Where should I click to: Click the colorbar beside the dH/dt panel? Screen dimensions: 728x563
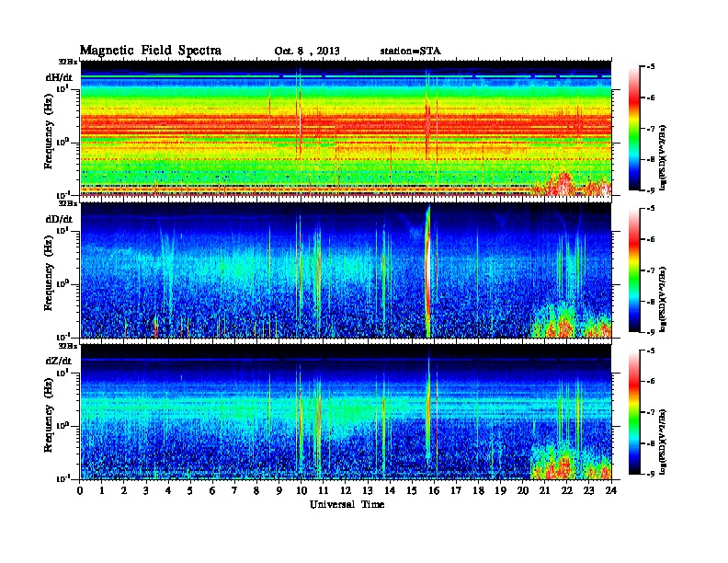pos(633,128)
